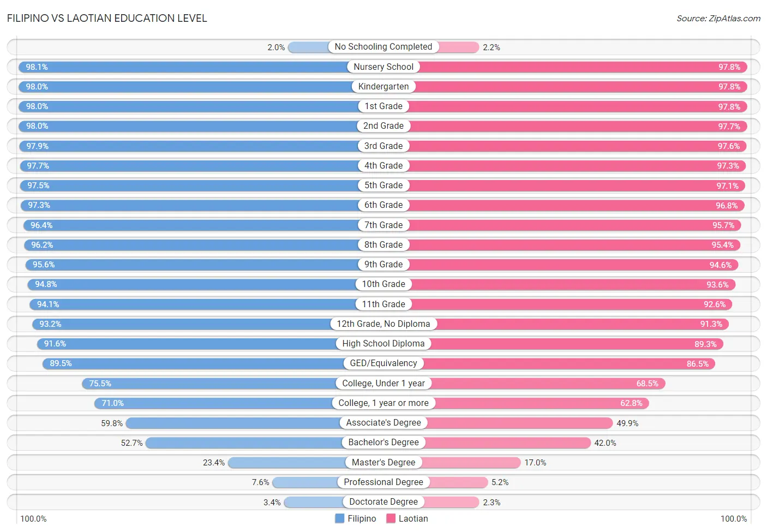This screenshot has width=767, height=532.
Task: Click the Laotian pink legend swatch
Action: pos(391,518)
